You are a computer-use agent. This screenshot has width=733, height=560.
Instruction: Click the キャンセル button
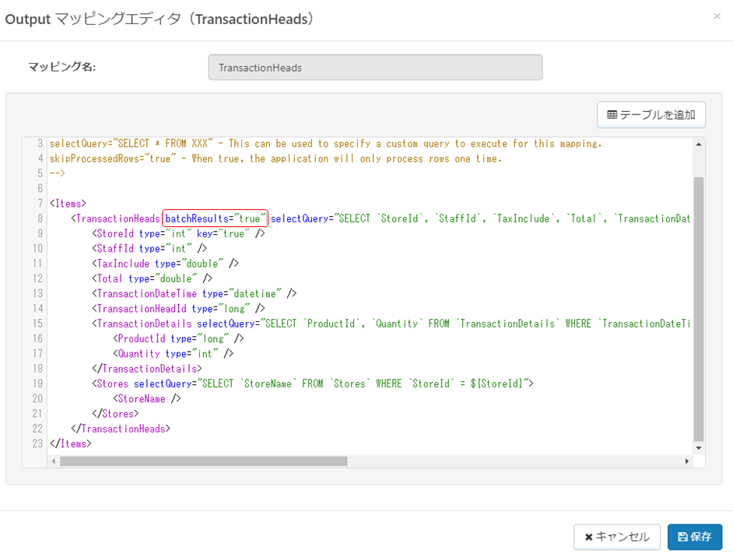(x=617, y=537)
